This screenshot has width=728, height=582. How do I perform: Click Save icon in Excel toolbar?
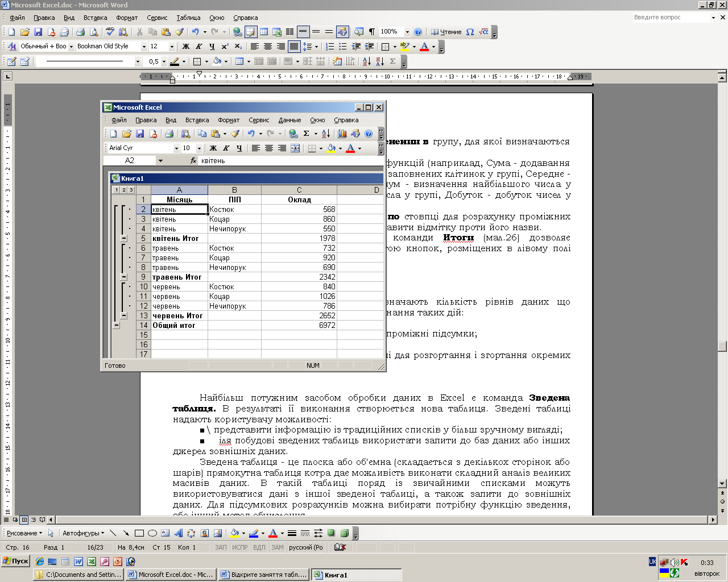tap(140, 134)
